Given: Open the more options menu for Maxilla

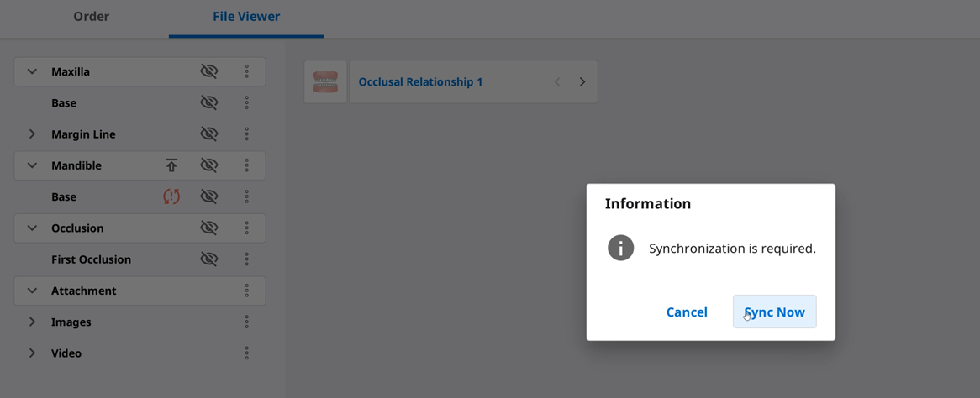Looking at the screenshot, I should tap(247, 72).
